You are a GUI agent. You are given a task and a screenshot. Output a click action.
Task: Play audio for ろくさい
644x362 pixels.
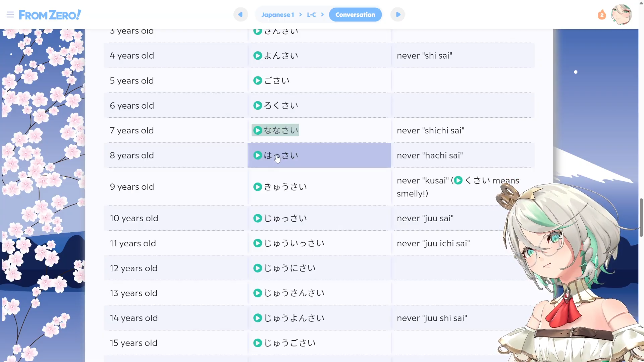258,106
